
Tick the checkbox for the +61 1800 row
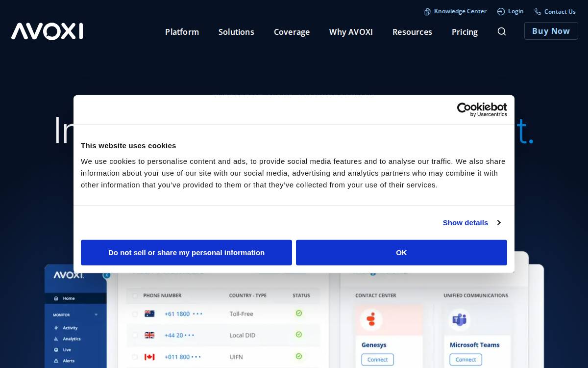[135, 314]
